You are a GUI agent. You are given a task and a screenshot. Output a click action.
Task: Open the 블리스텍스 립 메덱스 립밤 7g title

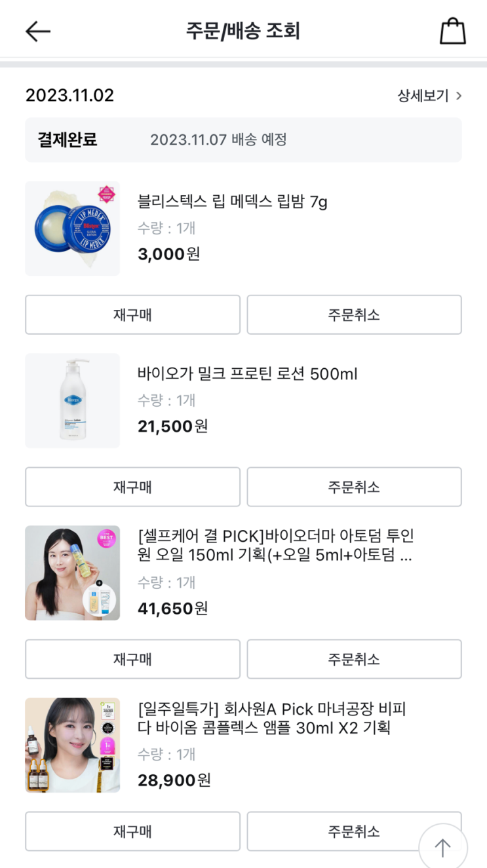[x=232, y=201]
